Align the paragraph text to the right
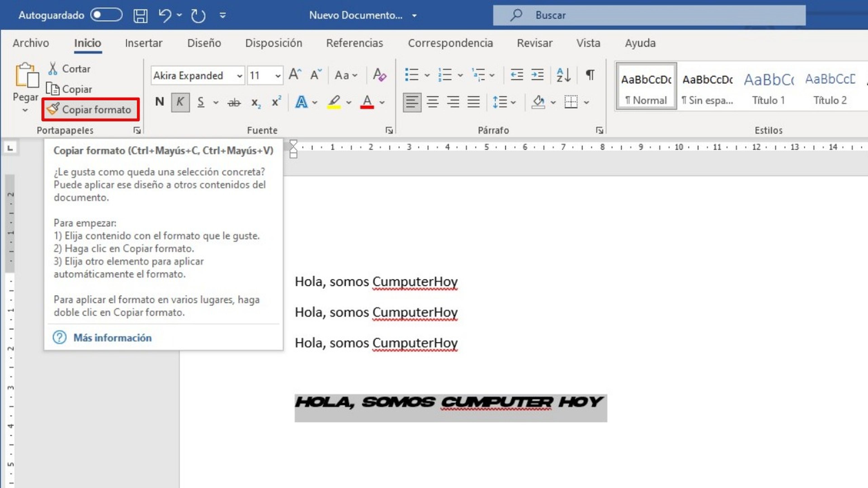Image resolution: width=868 pixels, height=488 pixels. coord(453,102)
